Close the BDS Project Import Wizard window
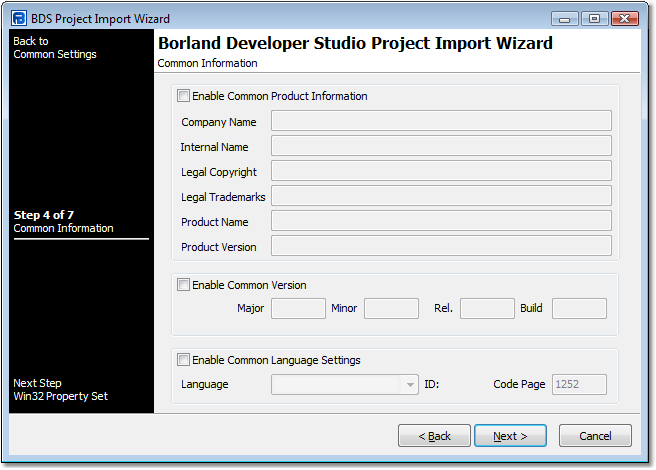The width and height of the screenshot is (656, 470). (625, 19)
